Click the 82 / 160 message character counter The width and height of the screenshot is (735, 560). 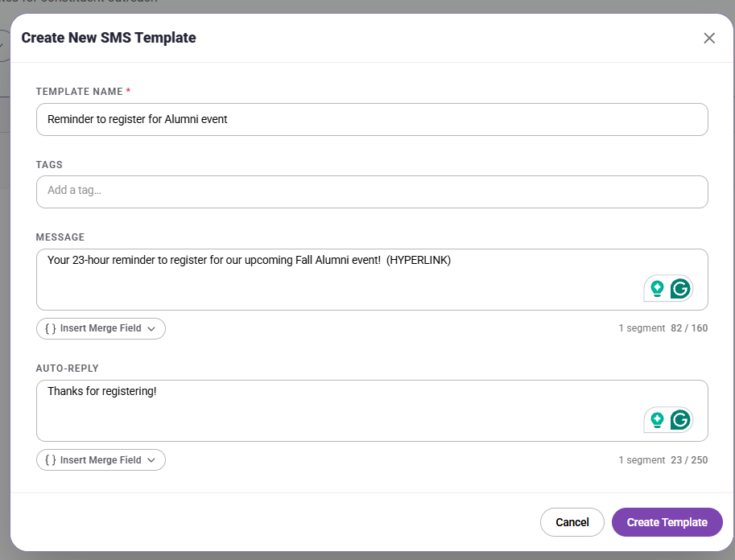[x=689, y=328]
